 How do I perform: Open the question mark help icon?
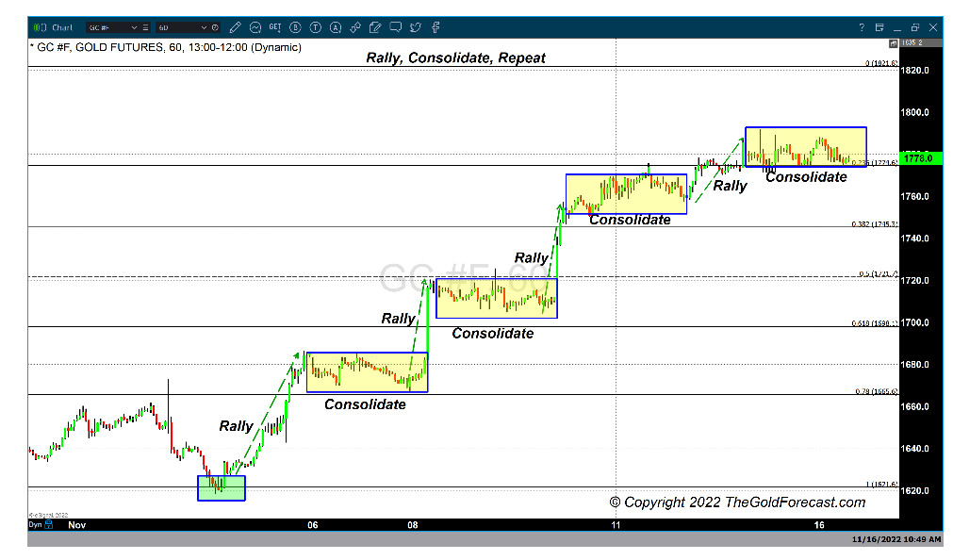click(862, 27)
